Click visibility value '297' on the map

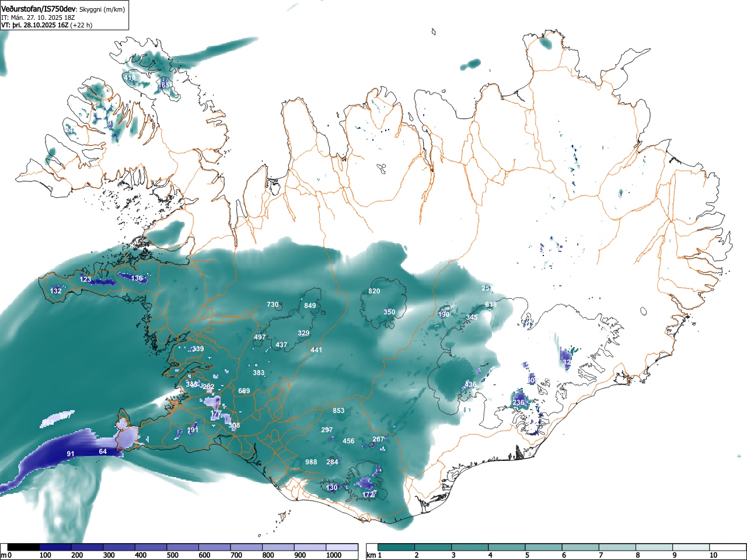click(x=327, y=430)
